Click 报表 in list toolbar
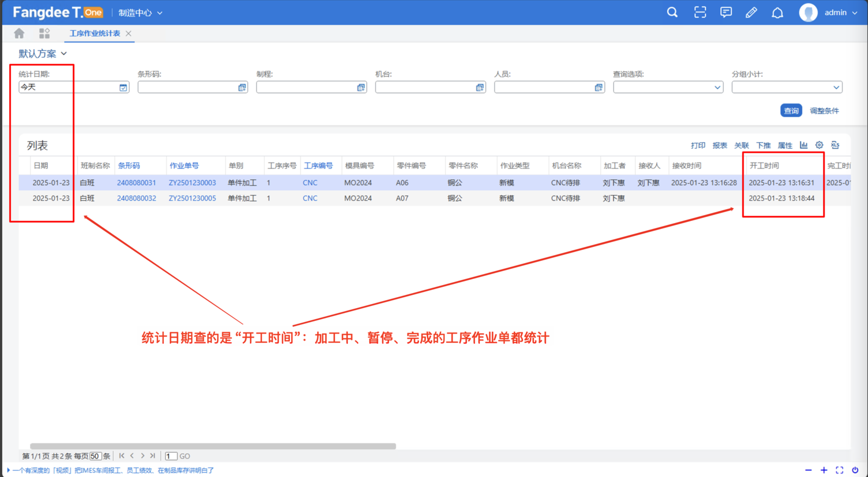868x477 pixels. tap(720, 145)
